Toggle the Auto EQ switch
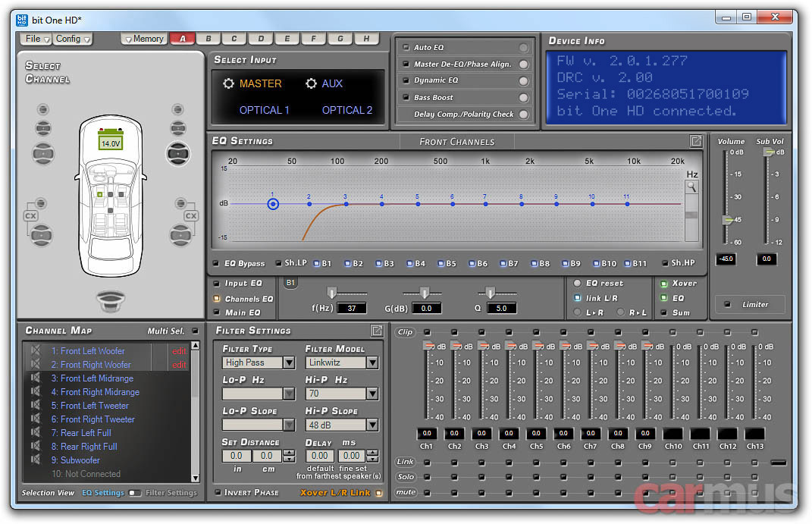 (524, 48)
